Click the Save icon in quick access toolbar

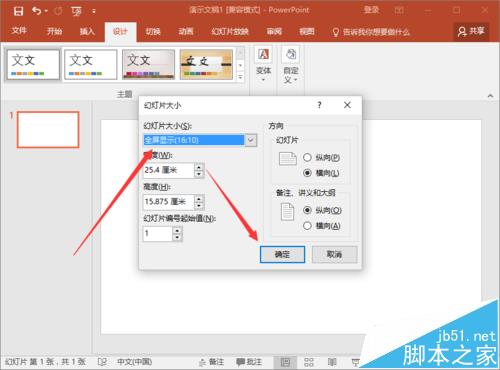[18, 12]
